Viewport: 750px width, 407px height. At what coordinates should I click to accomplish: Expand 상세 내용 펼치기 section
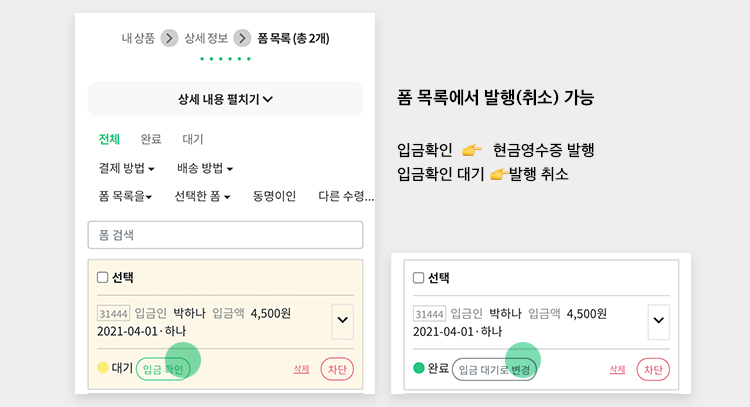click(225, 99)
